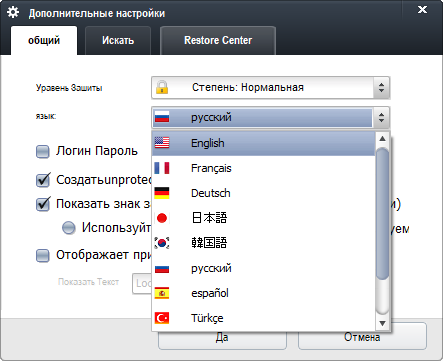Enable the Логин Пароль checkbox

tap(43, 151)
